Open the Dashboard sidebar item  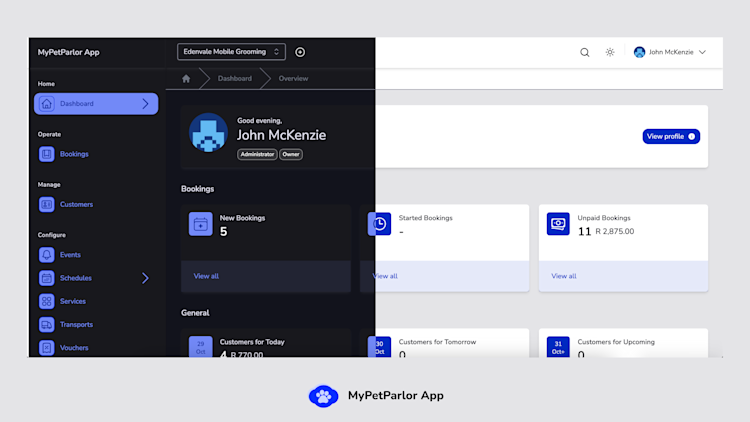96,104
